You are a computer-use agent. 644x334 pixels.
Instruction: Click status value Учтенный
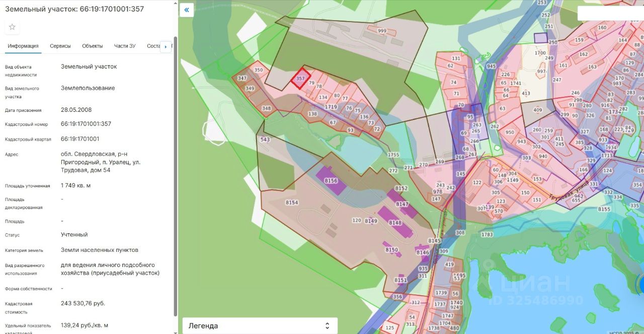74,234
